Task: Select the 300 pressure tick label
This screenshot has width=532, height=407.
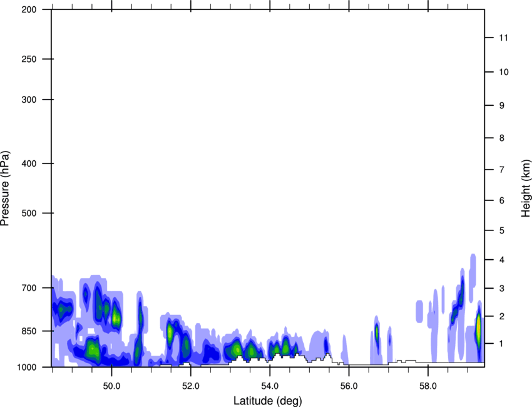Action: click(x=29, y=100)
